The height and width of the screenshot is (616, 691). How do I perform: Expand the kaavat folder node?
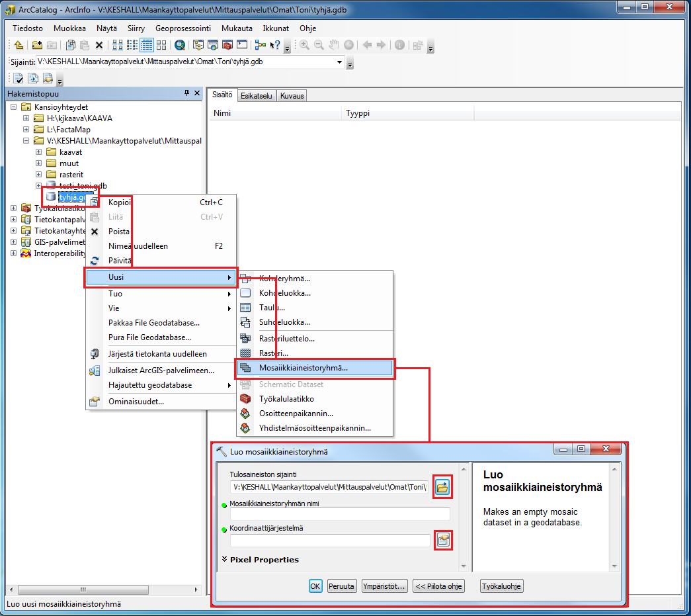(x=39, y=152)
